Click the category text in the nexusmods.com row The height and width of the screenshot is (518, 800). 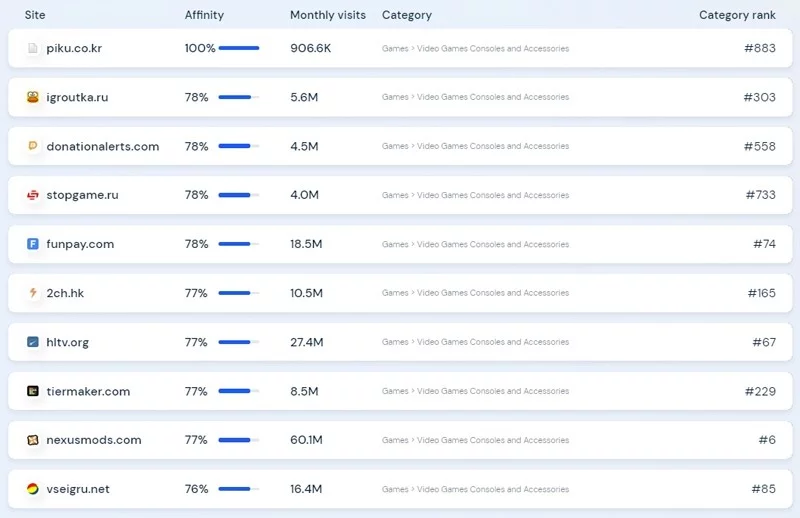coord(475,440)
